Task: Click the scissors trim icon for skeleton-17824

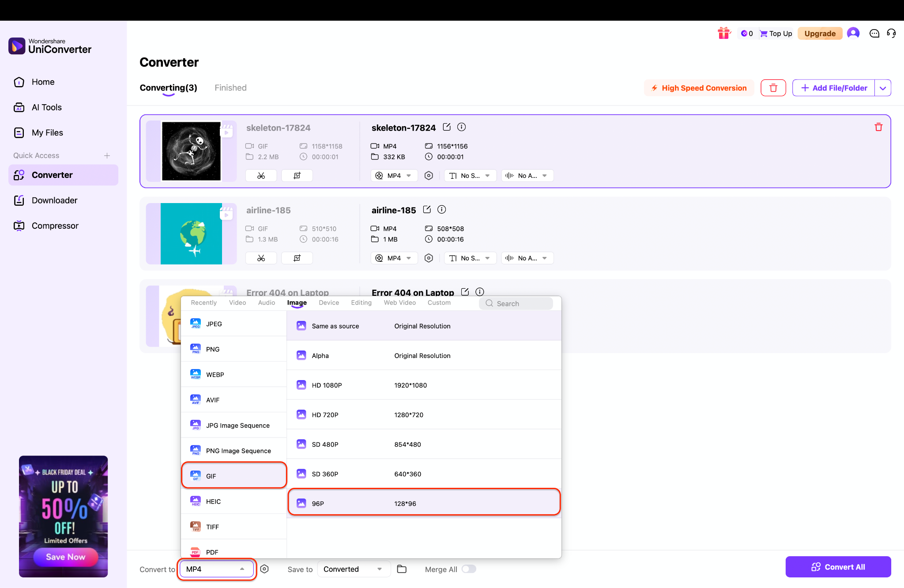Action: (261, 176)
